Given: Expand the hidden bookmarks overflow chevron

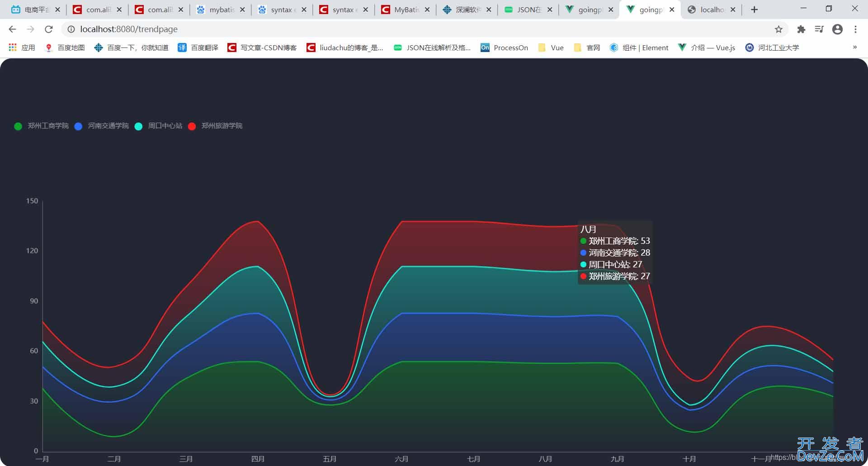Looking at the screenshot, I should point(854,48).
